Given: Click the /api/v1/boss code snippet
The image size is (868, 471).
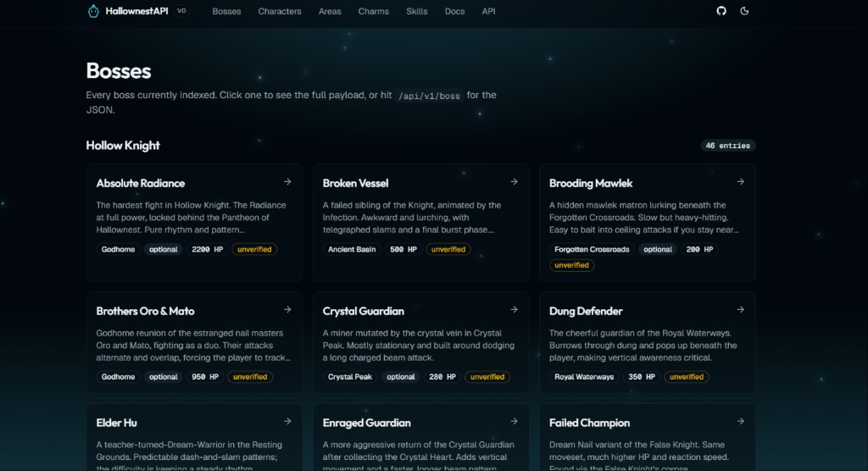Looking at the screenshot, I should (429, 96).
